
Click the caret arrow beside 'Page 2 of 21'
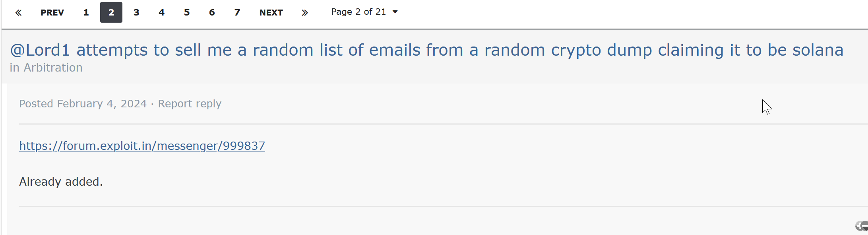tap(395, 12)
